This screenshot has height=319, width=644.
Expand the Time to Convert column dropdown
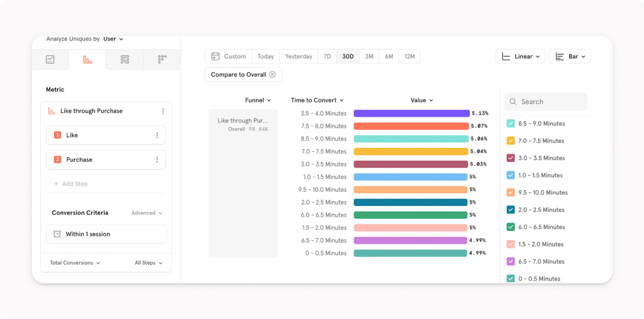pos(317,100)
